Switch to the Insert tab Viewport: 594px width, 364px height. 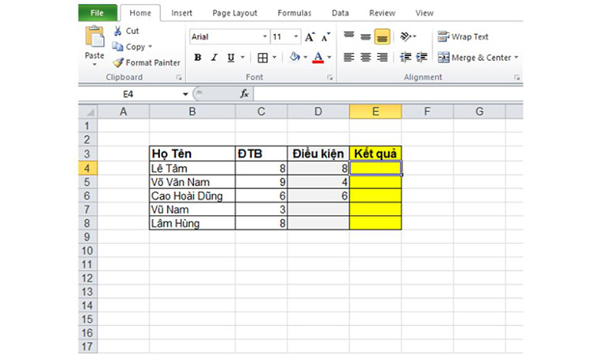click(181, 13)
